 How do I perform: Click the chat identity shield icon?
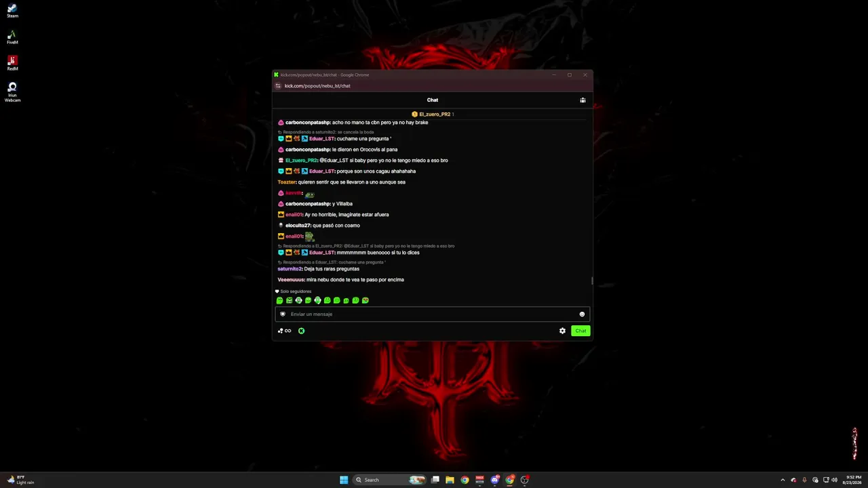283,314
